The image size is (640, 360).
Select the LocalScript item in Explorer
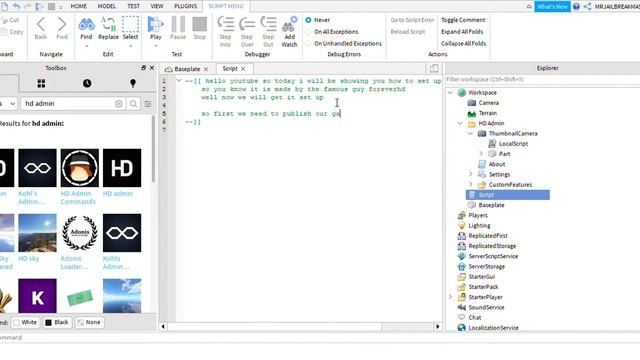(513, 144)
